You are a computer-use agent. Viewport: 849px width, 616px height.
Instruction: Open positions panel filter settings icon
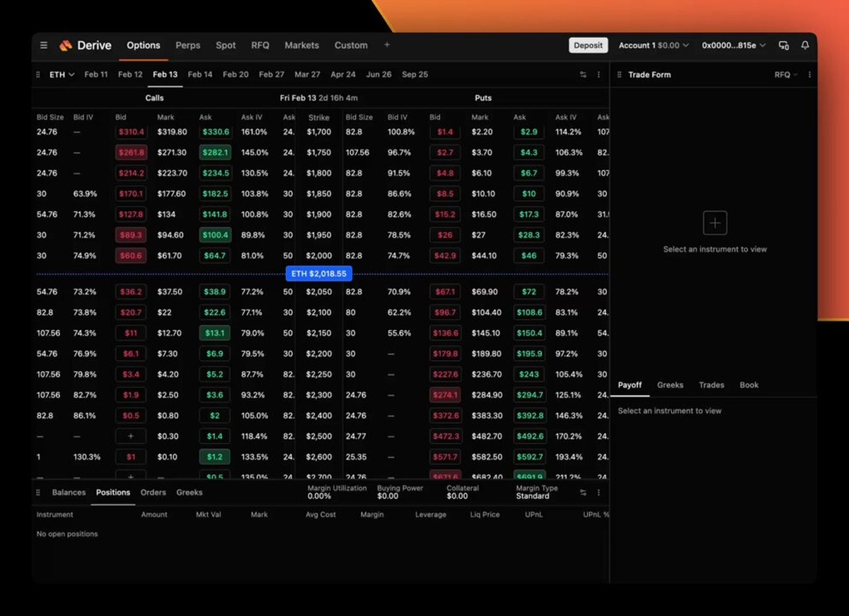(x=584, y=492)
